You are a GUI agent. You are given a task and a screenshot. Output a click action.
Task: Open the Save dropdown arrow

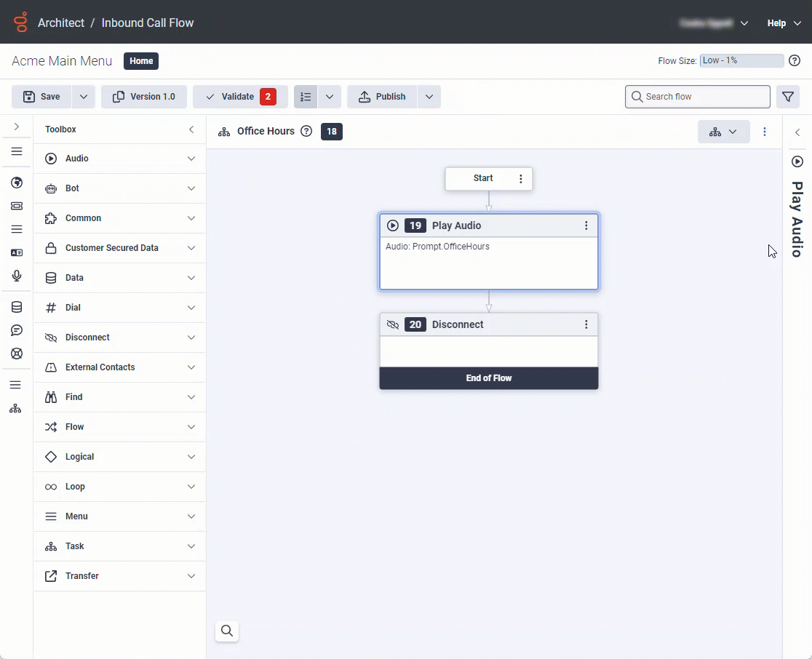[83, 97]
